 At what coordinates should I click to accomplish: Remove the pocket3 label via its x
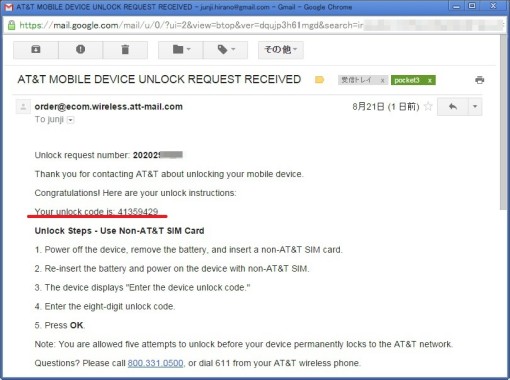pos(430,80)
